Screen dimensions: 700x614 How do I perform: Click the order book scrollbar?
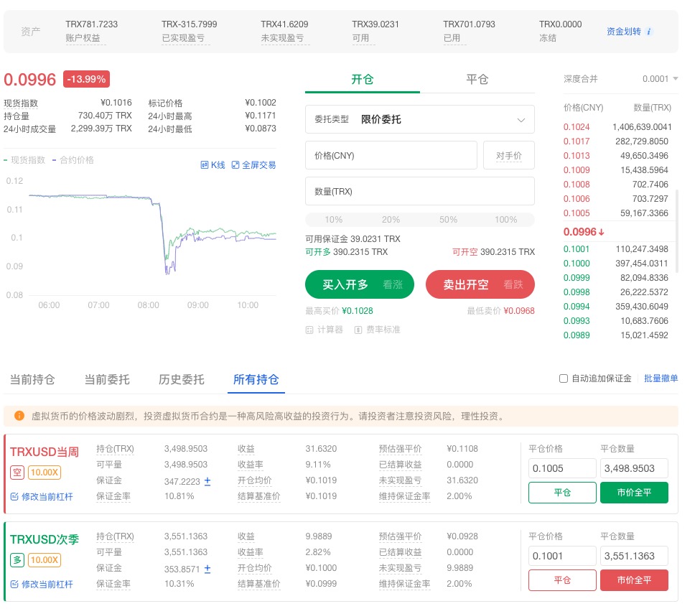(x=677, y=231)
